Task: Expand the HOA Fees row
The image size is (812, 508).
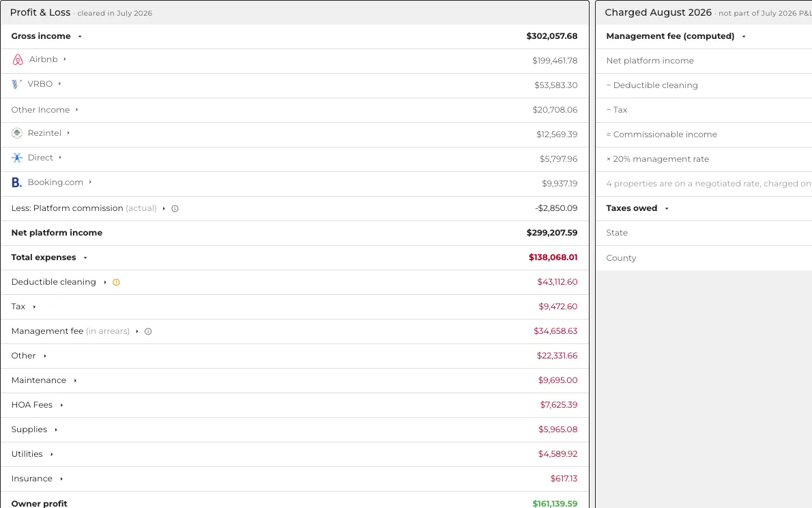Action: click(61, 406)
